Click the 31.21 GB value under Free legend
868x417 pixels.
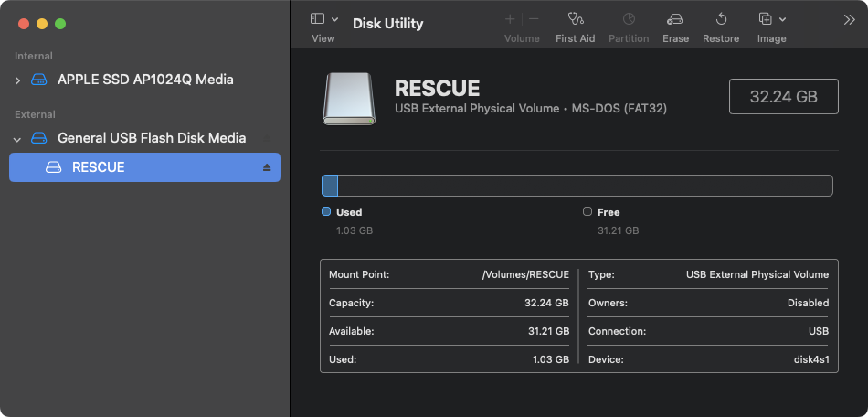click(619, 230)
